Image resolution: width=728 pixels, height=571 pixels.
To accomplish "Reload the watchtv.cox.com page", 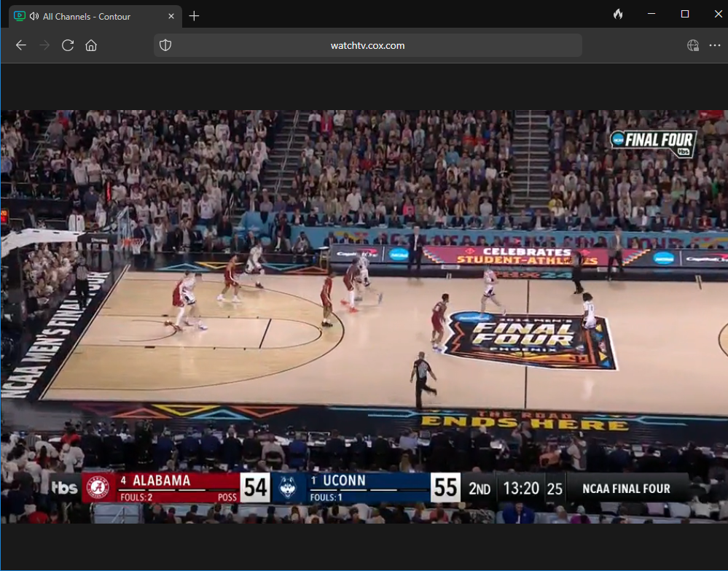I will click(x=68, y=45).
